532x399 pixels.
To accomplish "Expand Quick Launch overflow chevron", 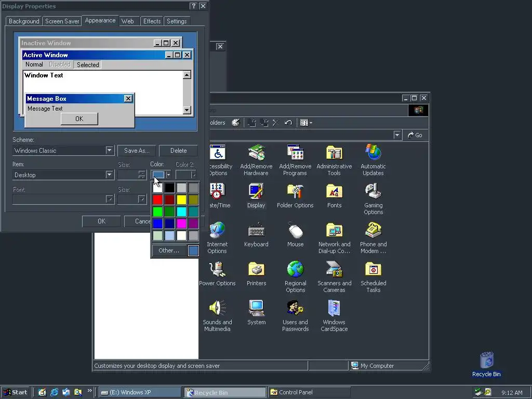I will tap(89, 391).
